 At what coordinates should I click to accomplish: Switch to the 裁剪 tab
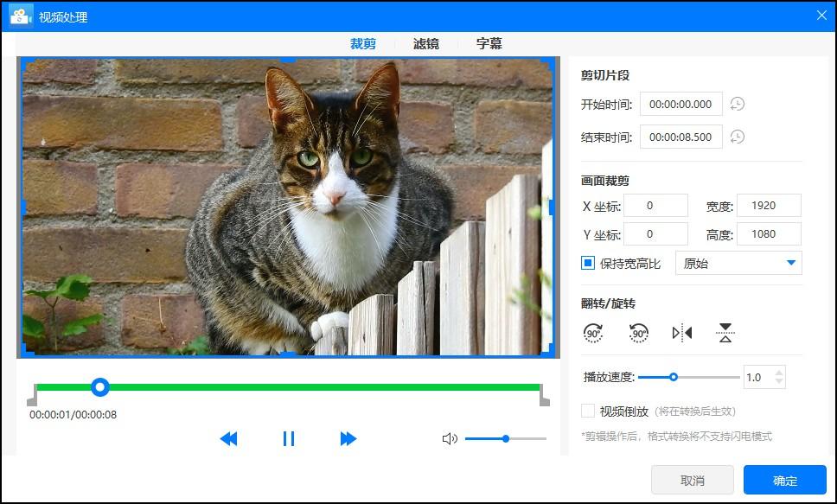click(x=363, y=44)
